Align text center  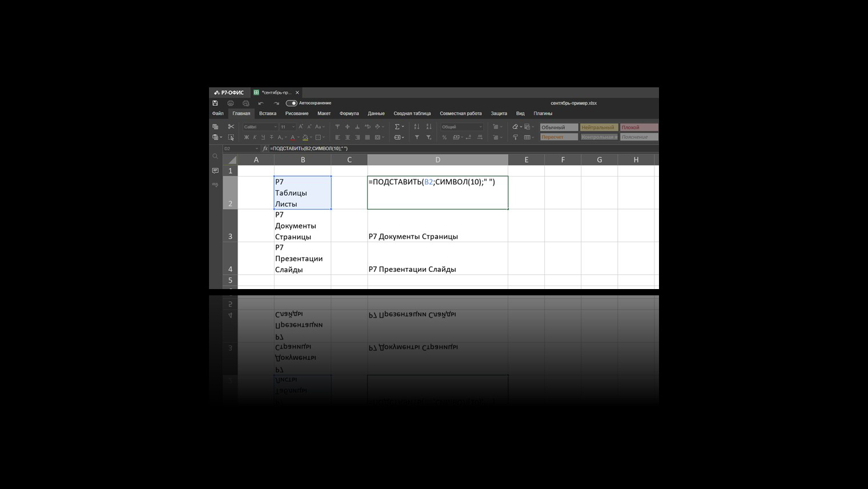point(347,138)
